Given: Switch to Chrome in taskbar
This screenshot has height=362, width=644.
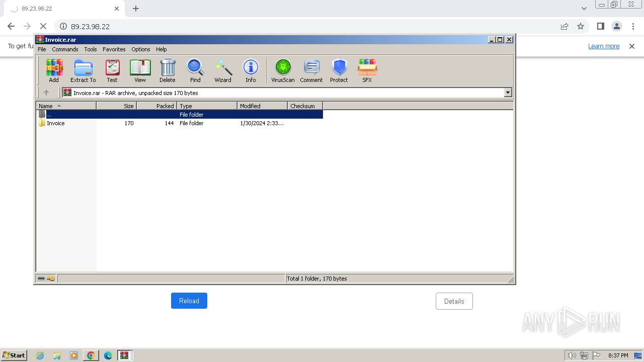Looking at the screenshot, I should tap(91, 355).
